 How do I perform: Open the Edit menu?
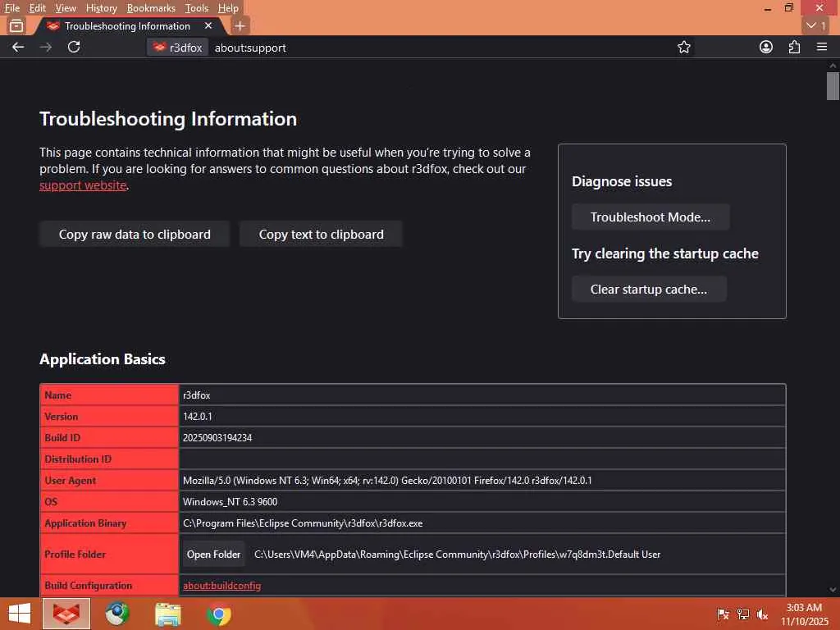(38, 8)
